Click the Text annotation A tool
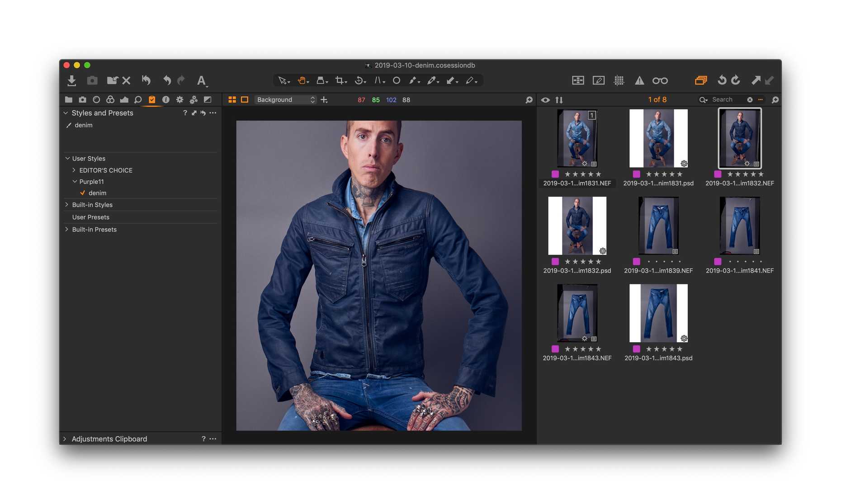841x504 pixels. [x=201, y=80]
